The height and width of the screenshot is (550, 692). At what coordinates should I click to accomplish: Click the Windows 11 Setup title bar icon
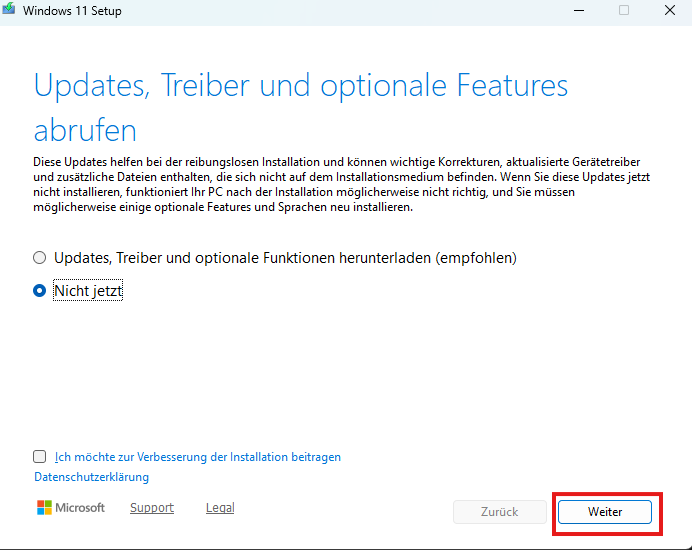[x=8, y=9]
